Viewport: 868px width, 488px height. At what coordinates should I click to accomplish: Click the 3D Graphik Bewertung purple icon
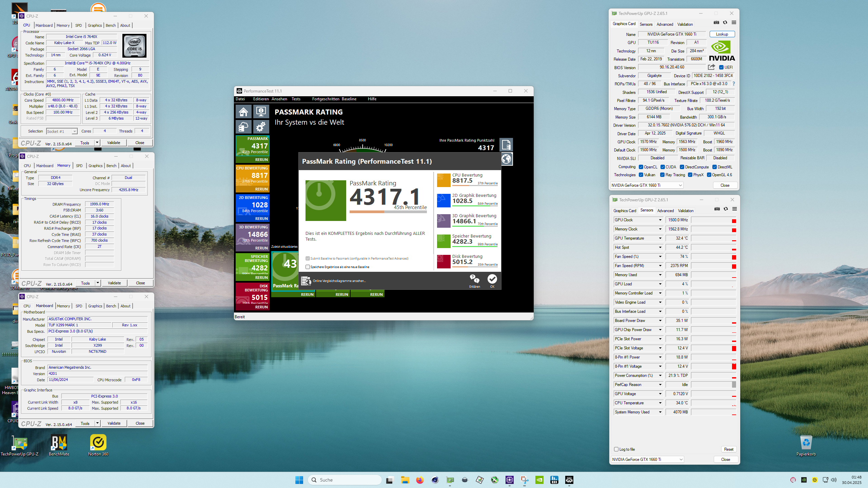(443, 221)
